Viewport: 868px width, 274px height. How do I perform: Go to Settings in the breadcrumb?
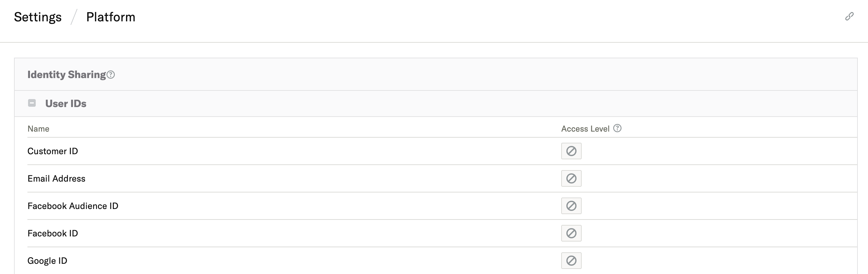tap(38, 17)
